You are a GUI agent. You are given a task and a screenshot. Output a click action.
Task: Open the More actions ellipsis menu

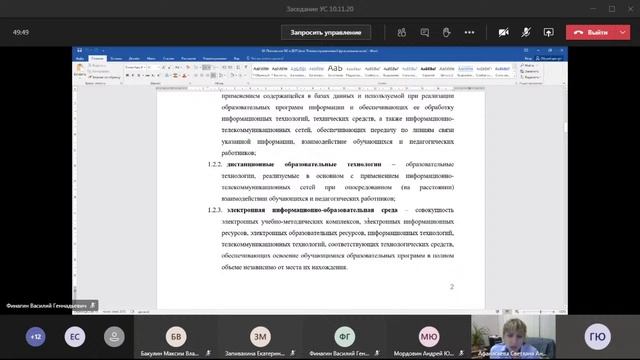(x=469, y=32)
